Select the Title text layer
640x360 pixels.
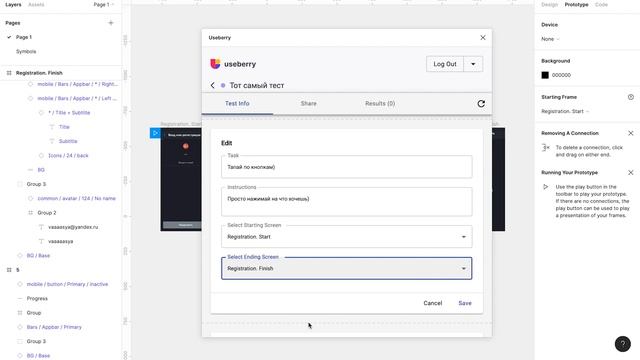click(x=64, y=127)
